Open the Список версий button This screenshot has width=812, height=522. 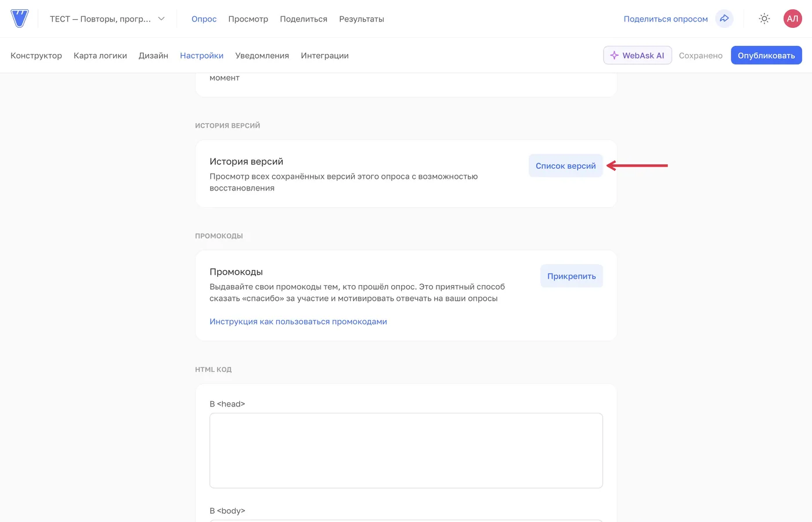pyautogui.click(x=565, y=165)
